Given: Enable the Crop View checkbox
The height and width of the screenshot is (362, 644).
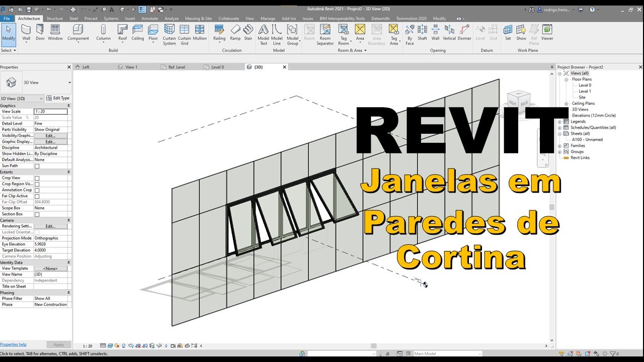Looking at the screenshot, I should [37, 178].
